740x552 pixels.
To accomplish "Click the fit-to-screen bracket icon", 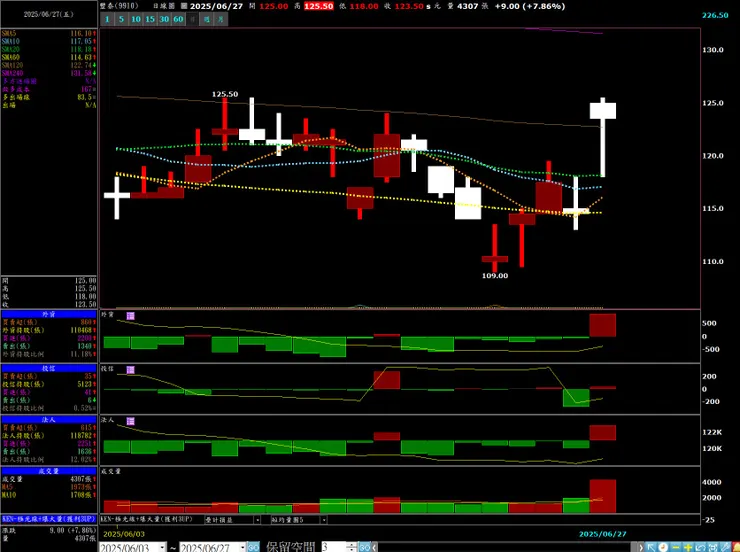I will (713, 547).
